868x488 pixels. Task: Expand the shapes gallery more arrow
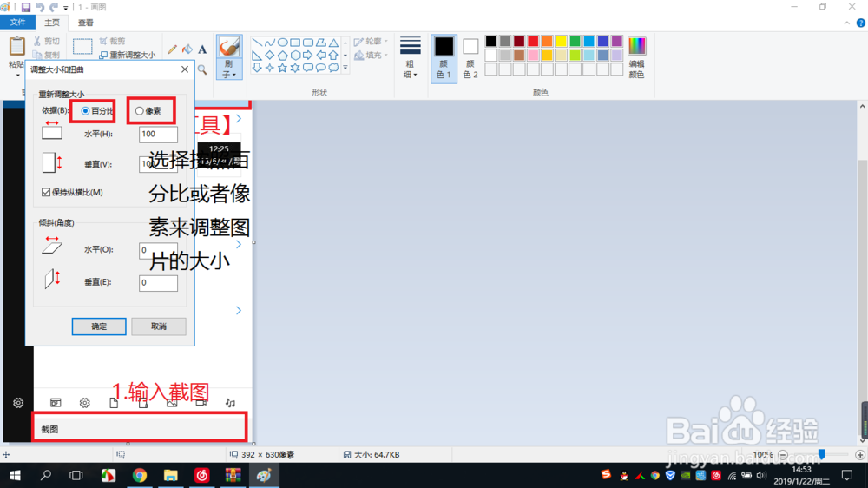[x=345, y=68]
